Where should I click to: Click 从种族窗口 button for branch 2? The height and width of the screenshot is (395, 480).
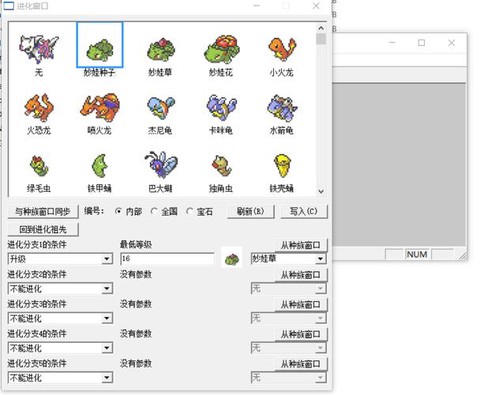[301, 275]
